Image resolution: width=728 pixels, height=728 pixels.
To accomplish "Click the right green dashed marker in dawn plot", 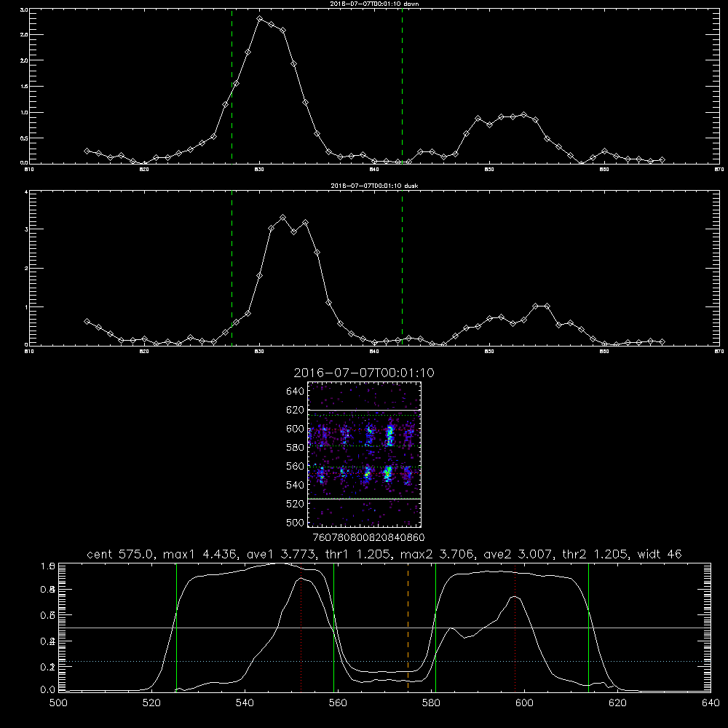I will click(x=402, y=87).
